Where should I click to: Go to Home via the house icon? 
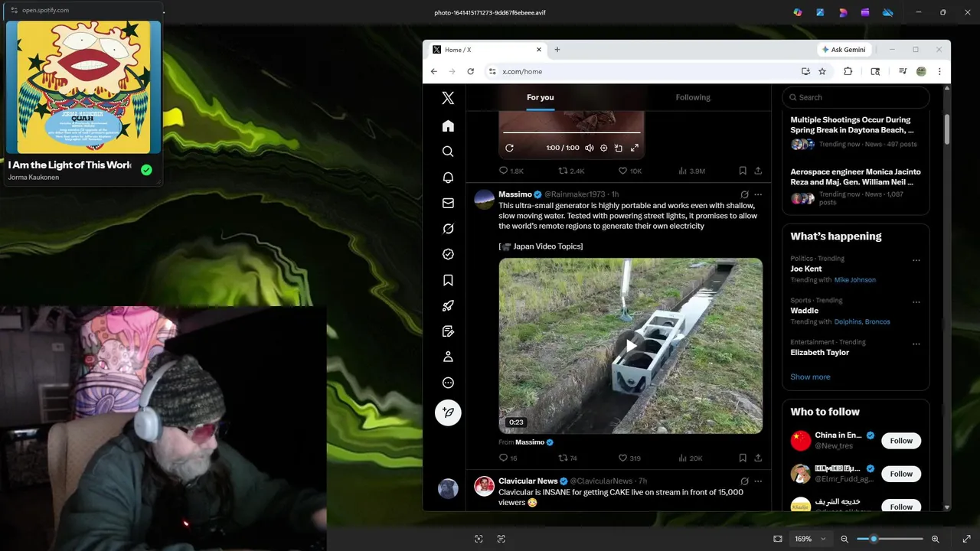[x=448, y=126]
